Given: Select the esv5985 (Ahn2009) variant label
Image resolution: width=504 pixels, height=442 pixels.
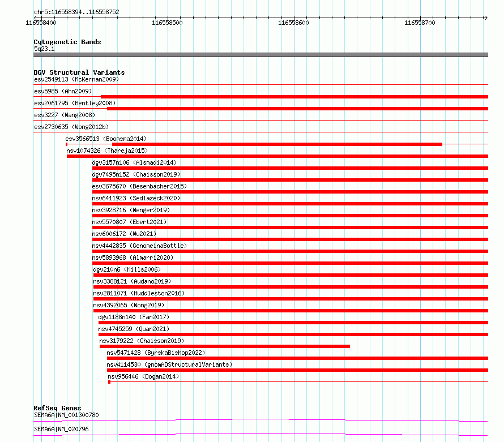Looking at the screenshot, I should click(x=63, y=91).
